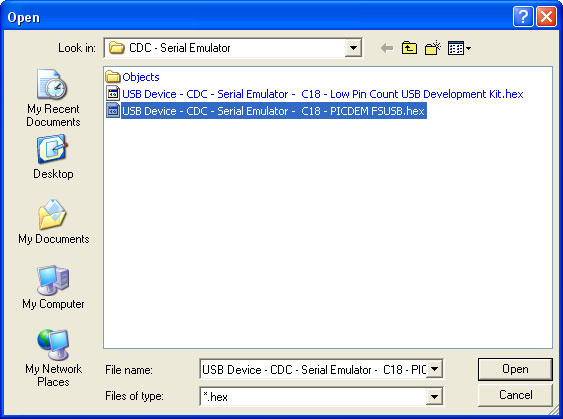Expand the File name history dropdown
Image resolution: width=563 pixels, height=419 pixels.
pyautogui.click(x=434, y=369)
